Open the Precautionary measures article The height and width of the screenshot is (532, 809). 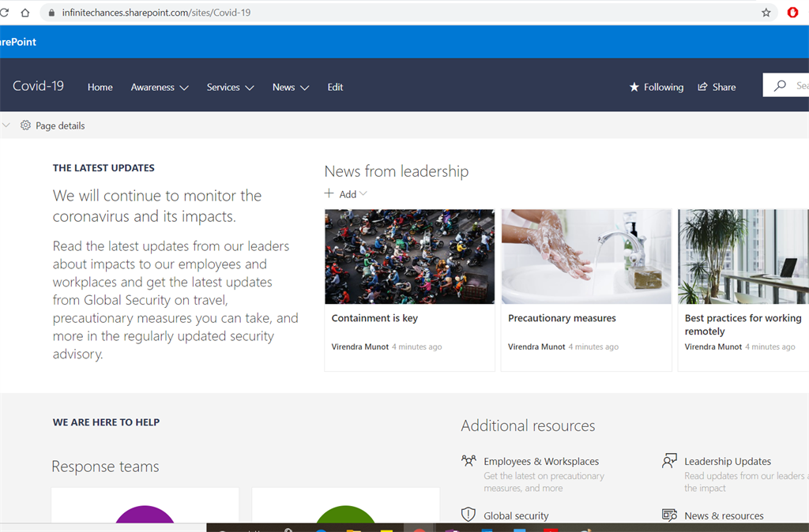point(562,318)
